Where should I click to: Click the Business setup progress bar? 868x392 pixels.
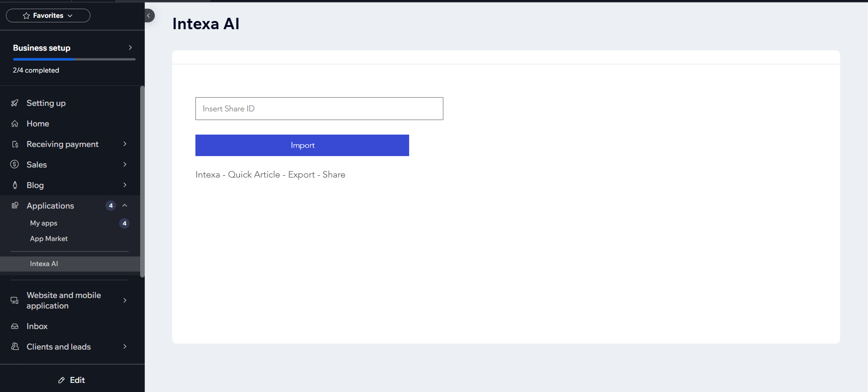coord(74,59)
